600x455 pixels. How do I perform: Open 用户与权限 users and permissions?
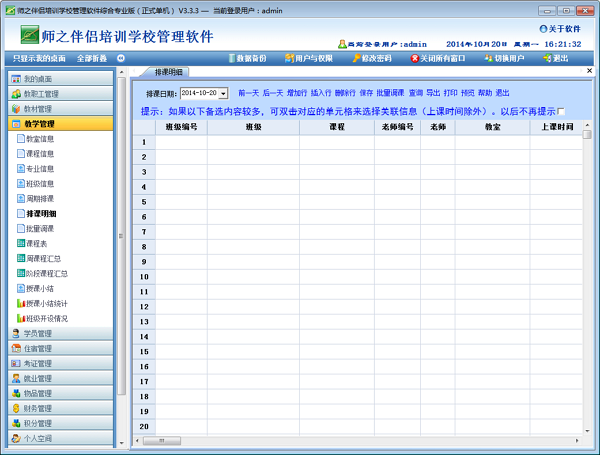(x=309, y=58)
